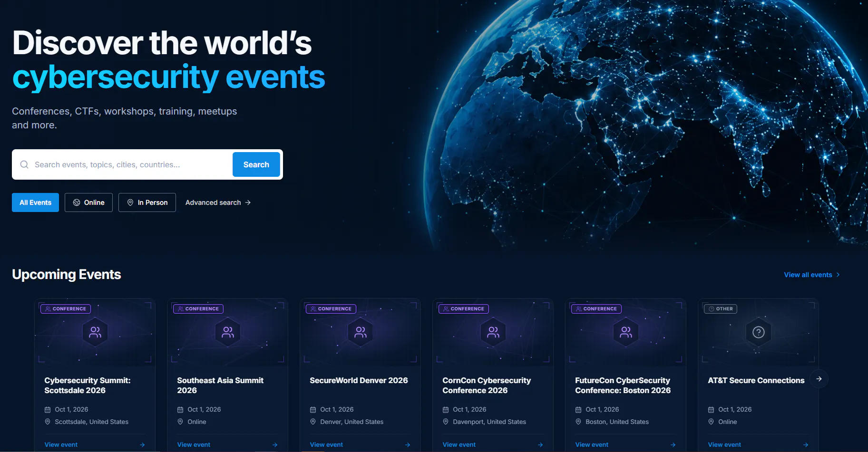868x452 pixels.
Task: Open View all events link
Action: click(x=812, y=275)
